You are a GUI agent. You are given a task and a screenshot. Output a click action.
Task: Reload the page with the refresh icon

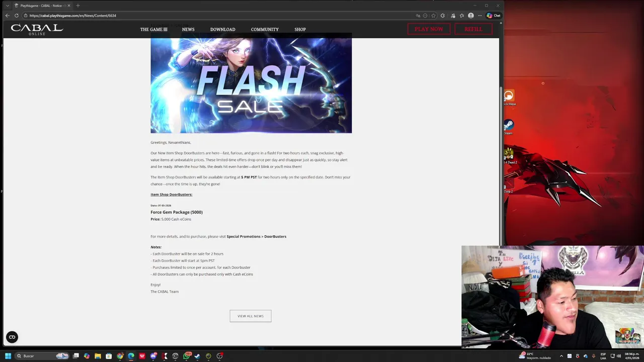(17, 16)
